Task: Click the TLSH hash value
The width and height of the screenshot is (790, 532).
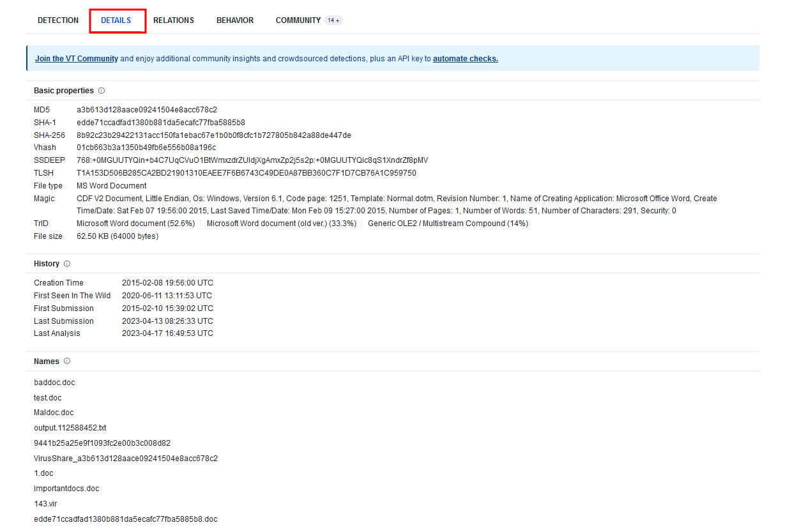Action: (x=246, y=172)
